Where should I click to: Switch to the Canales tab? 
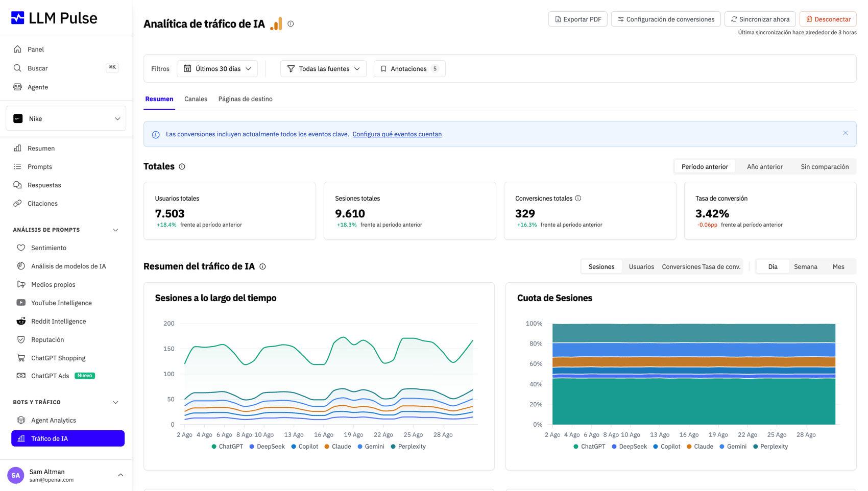pyautogui.click(x=196, y=99)
